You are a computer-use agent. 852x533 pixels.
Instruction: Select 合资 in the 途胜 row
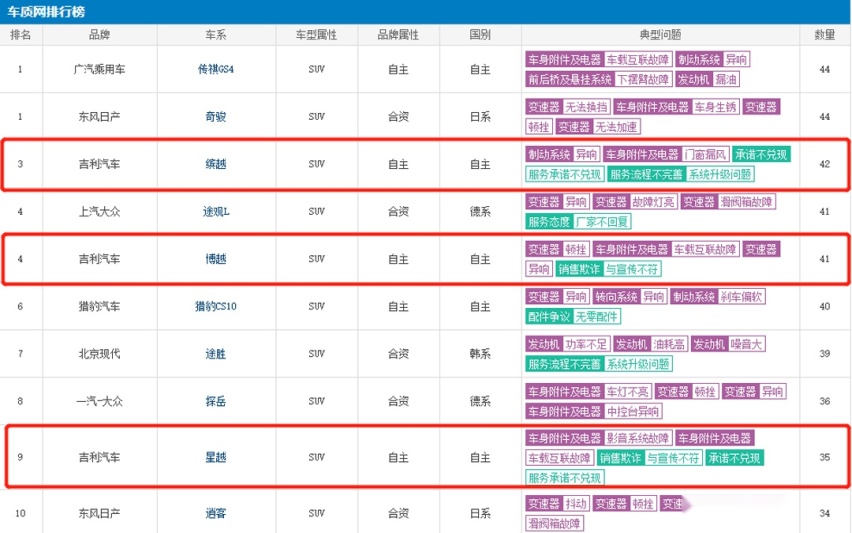coord(398,354)
